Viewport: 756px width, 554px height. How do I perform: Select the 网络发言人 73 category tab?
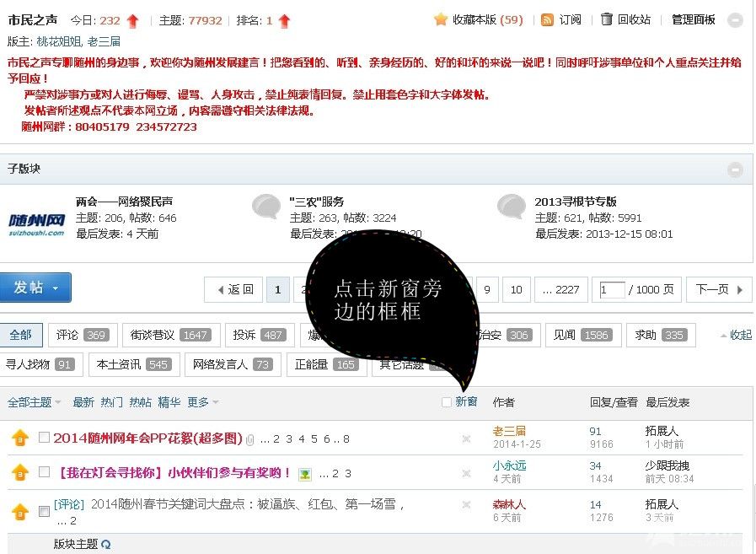(233, 364)
